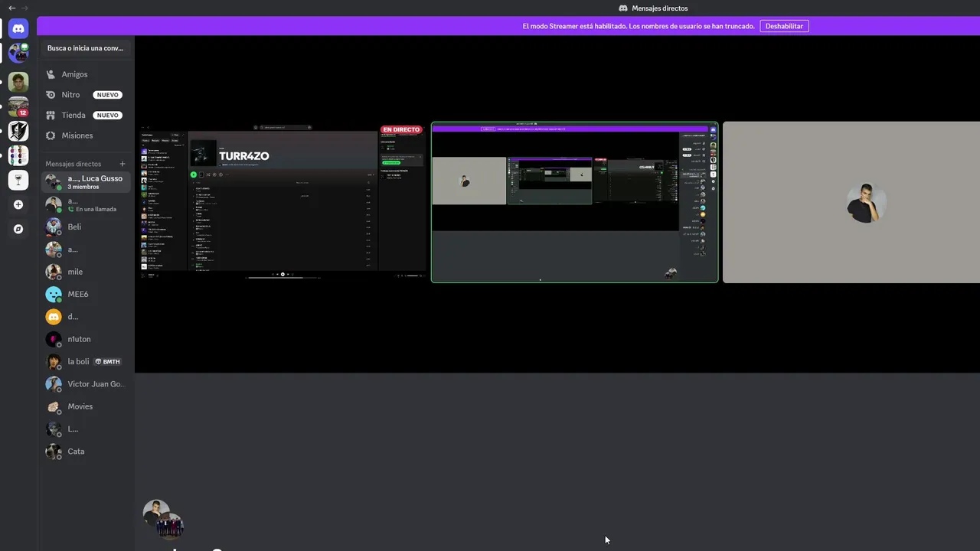980x551 pixels.
Task: Open the wine glass server icon
Action: [x=18, y=180]
